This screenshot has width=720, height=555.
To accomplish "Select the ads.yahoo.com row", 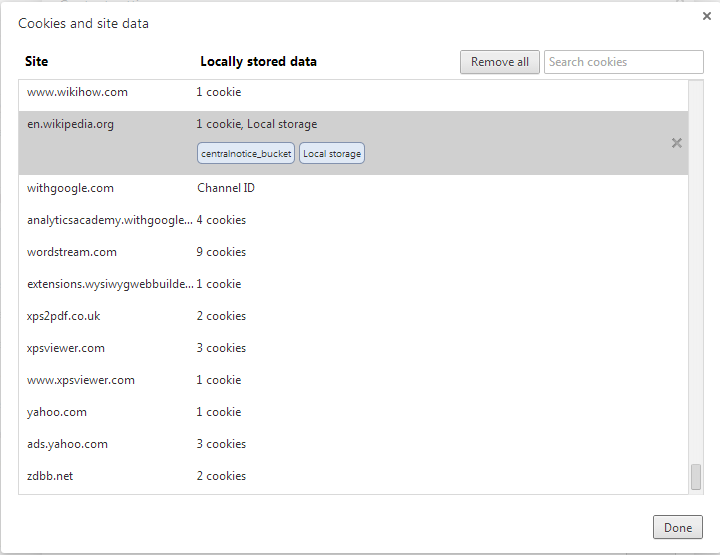I will pos(353,444).
